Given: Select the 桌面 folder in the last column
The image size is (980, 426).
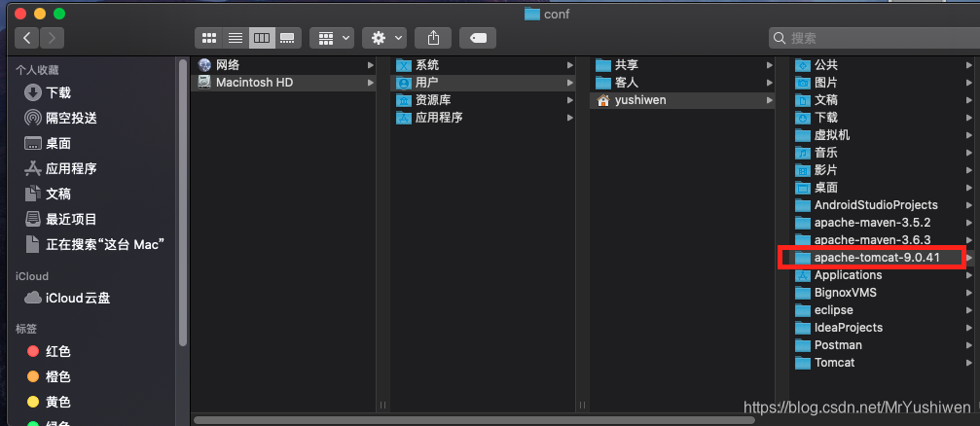Looking at the screenshot, I should coord(883,188).
